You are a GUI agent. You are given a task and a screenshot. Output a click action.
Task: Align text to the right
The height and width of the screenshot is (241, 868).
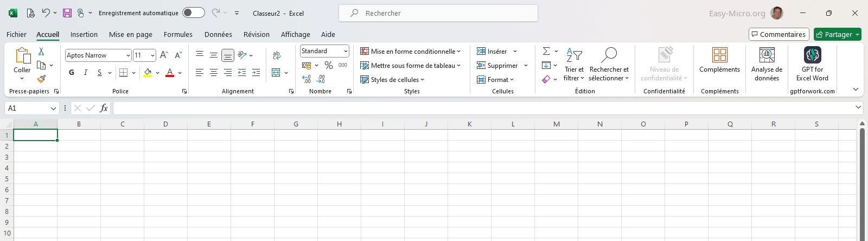click(x=228, y=73)
